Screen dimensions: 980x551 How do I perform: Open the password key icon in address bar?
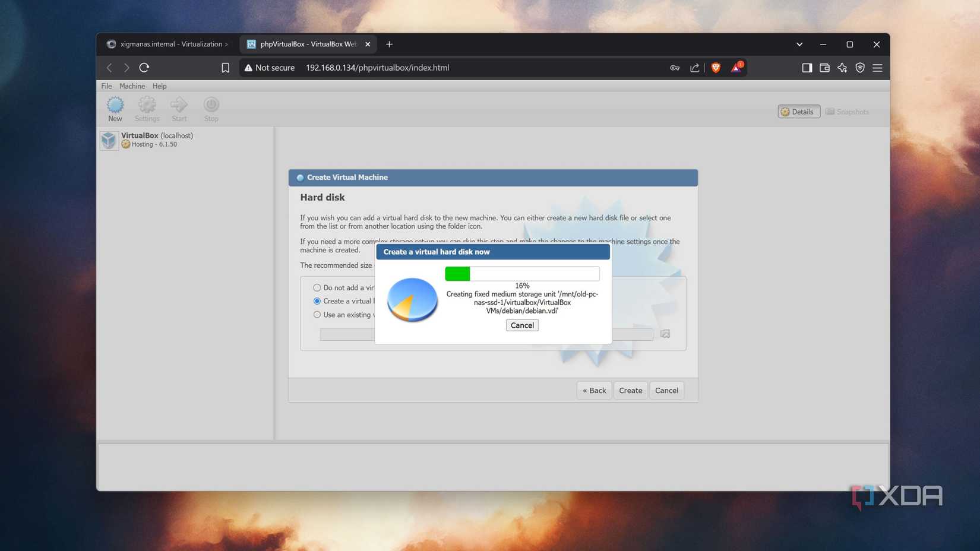675,68
